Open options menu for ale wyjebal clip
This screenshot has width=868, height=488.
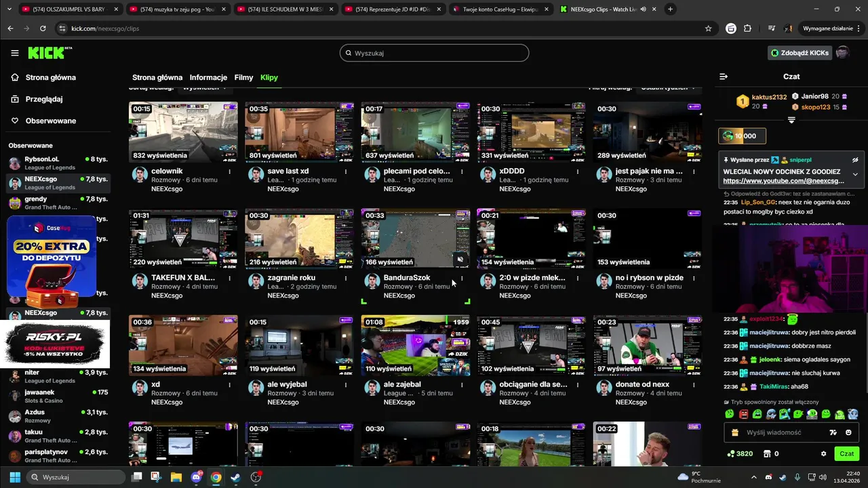point(346,384)
